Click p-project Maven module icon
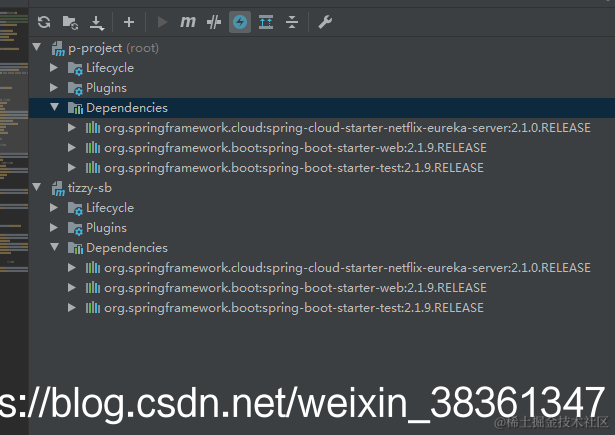615x435 pixels. (x=58, y=49)
